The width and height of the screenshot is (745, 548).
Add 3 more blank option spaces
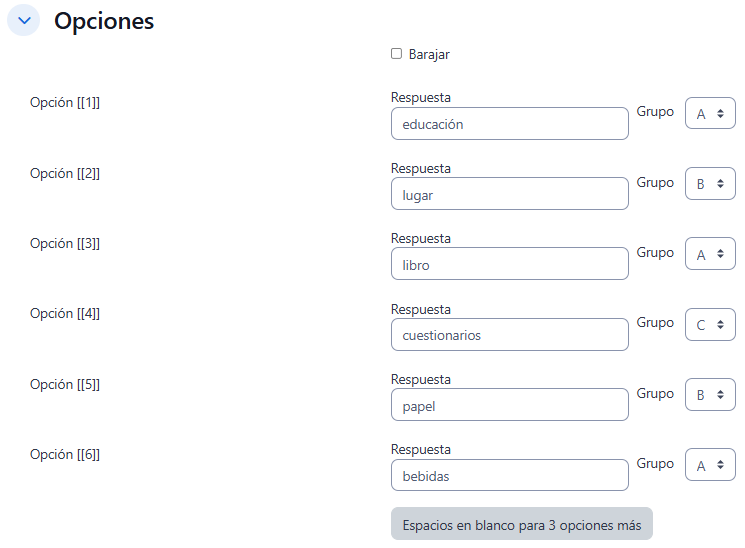pyautogui.click(x=521, y=524)
